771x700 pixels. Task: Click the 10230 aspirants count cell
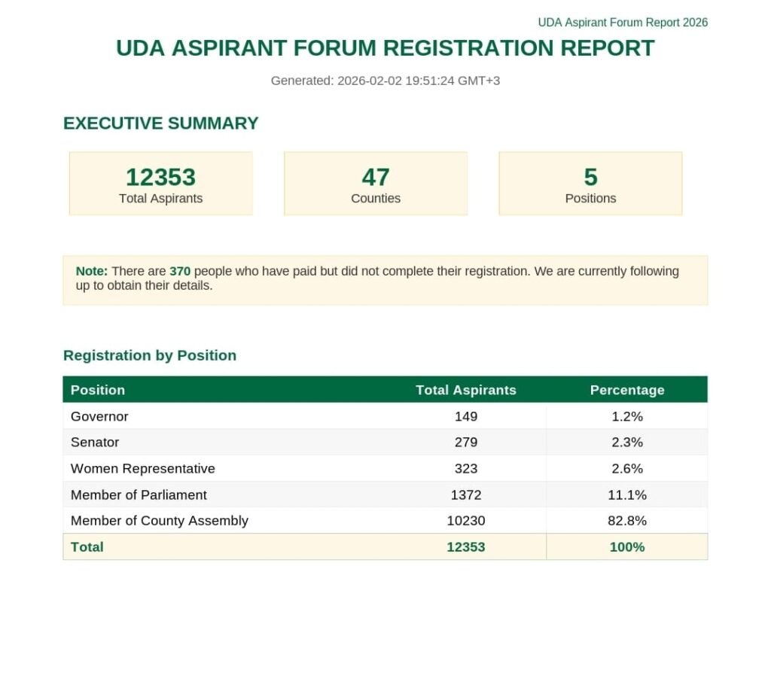click(465, 520)
